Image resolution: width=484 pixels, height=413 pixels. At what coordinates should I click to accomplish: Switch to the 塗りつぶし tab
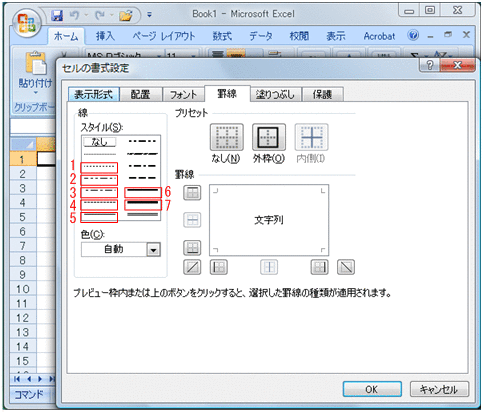(x=275, y=95)
